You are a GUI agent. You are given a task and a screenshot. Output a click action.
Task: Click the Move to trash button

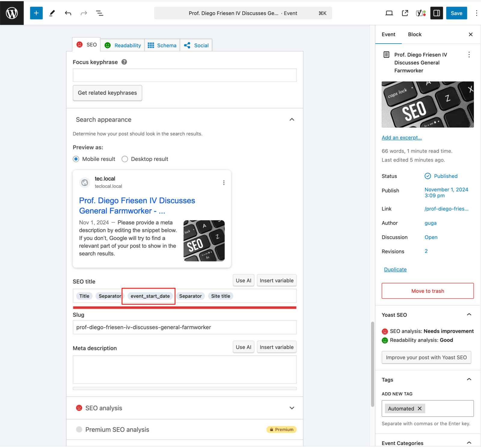[x=427, y=291]
